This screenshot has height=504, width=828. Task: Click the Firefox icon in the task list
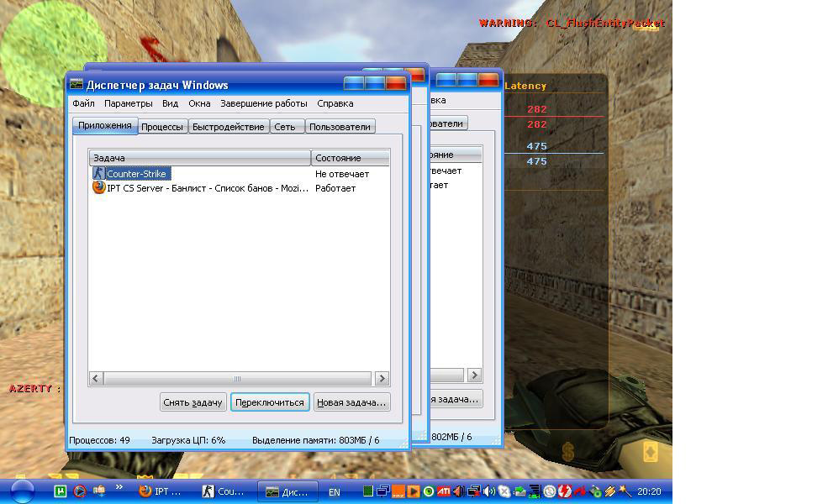point(98,187)
